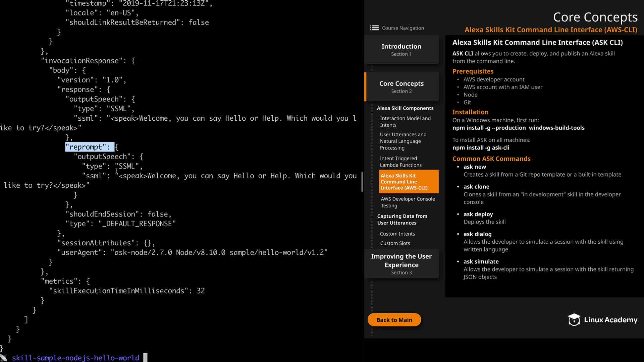Select Alexa Skill Components heading
644x362 pixels.
tap(405, 108)
